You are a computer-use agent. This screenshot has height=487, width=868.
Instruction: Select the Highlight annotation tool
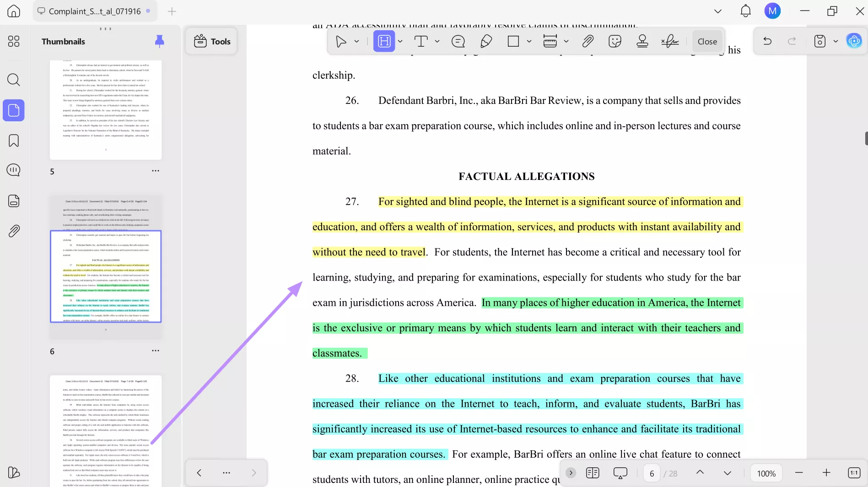click(x=384, y=41)
